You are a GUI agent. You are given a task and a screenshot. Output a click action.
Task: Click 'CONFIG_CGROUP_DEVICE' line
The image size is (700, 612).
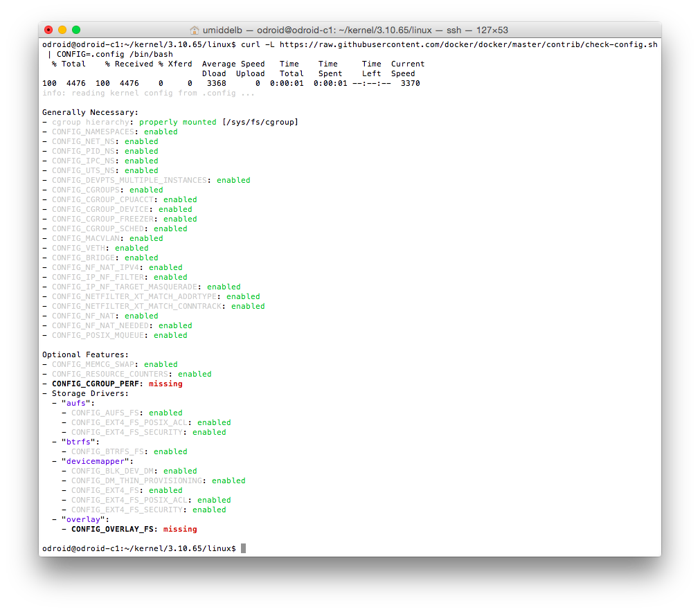(118, 209)
